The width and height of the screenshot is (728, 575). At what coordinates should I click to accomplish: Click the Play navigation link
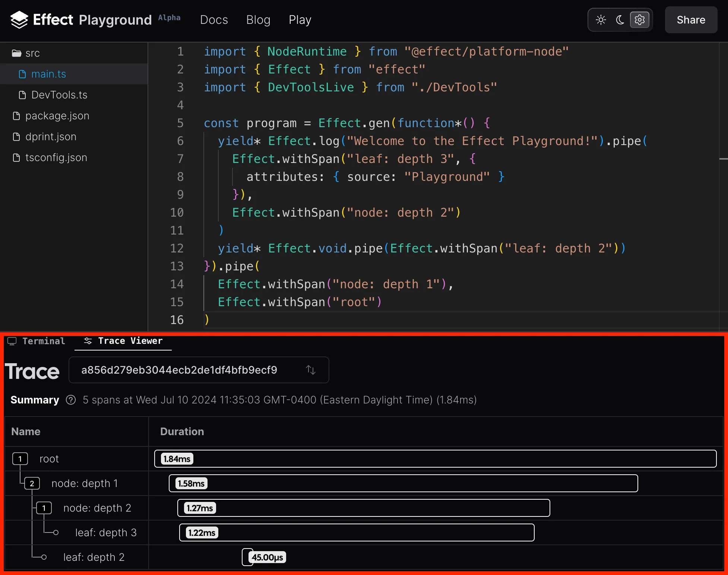click(x=300, y=19)
